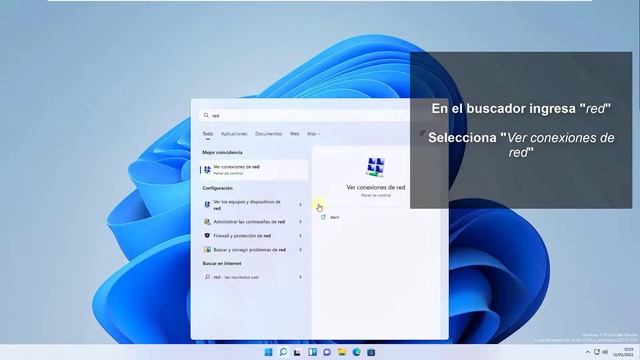Click the troubleshoot icon for 'Buscar y corregir'

[x=207, y=250]
